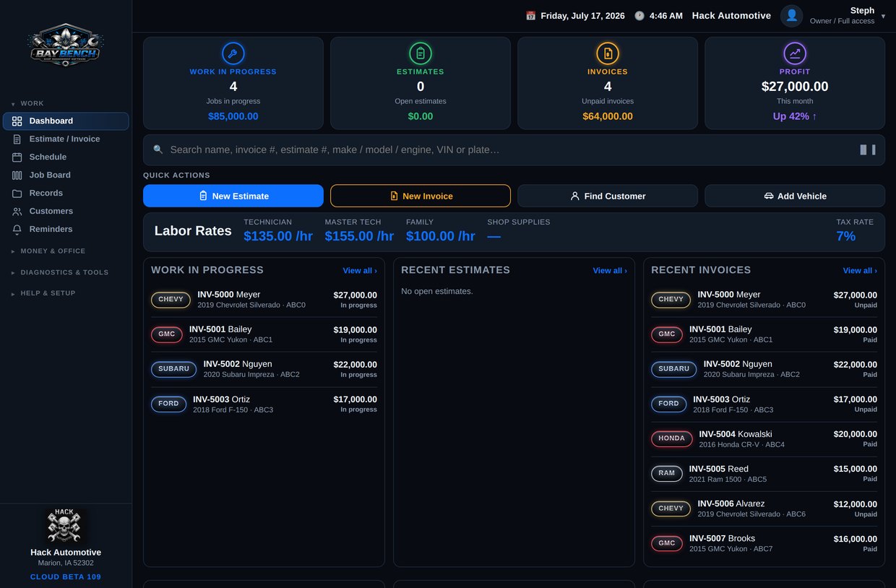View all Recent Invoices
896x588 pixels.
860,271
